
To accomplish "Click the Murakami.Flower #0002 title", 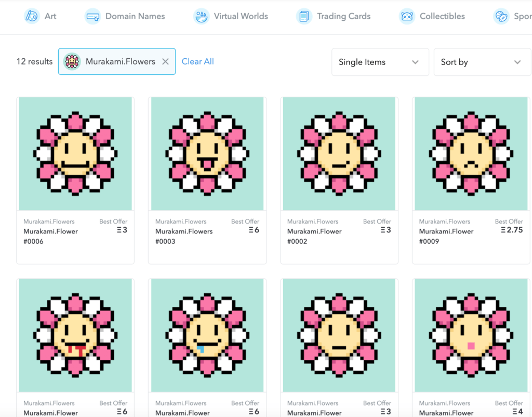I will click(314, 237).
